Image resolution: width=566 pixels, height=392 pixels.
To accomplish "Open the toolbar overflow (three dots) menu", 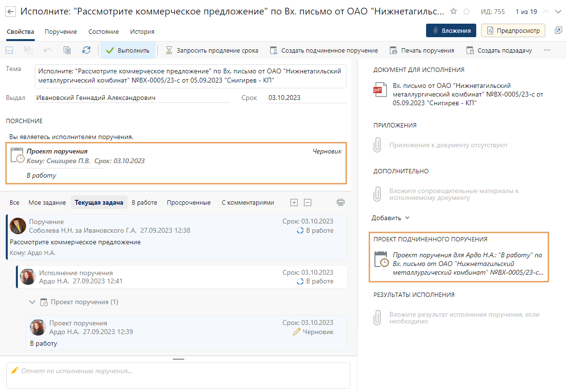I will pyautogui.click(x=547, y=50).
